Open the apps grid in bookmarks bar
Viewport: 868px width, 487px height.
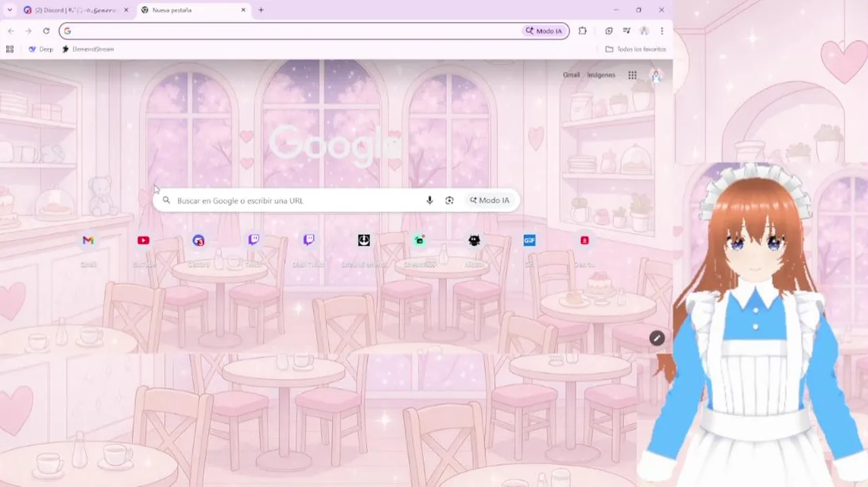point(9,49)
